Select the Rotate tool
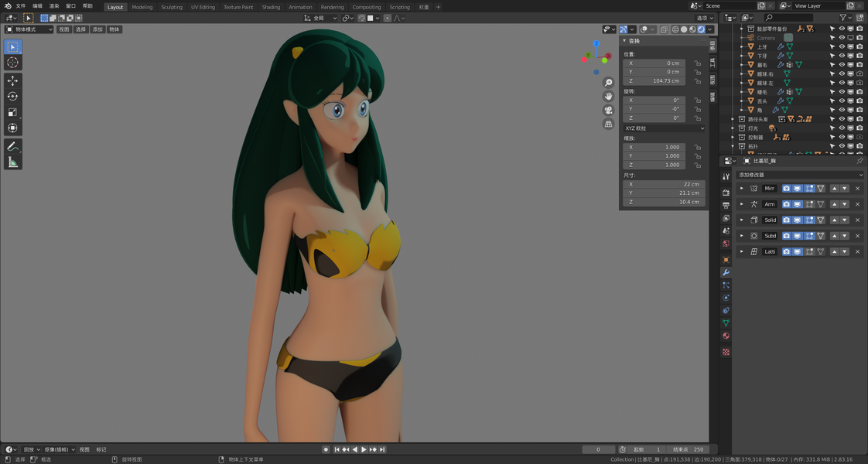This screenshot has height=464, width=868. 12,96
